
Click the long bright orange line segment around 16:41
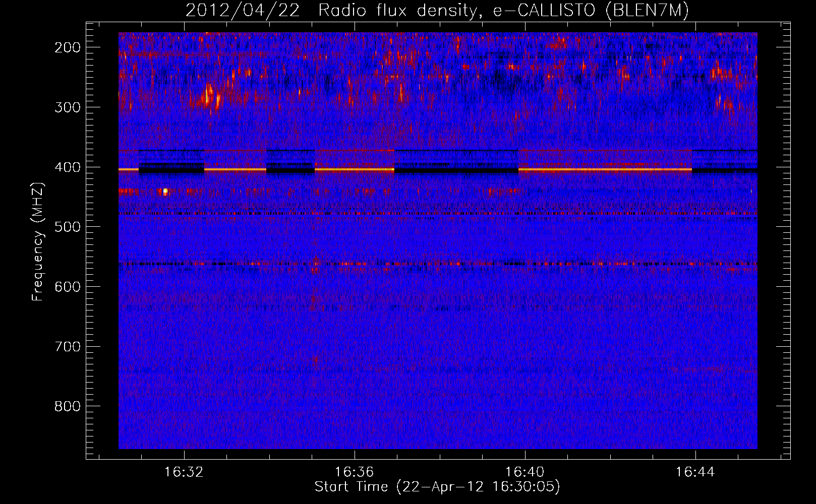click(605, 170)
